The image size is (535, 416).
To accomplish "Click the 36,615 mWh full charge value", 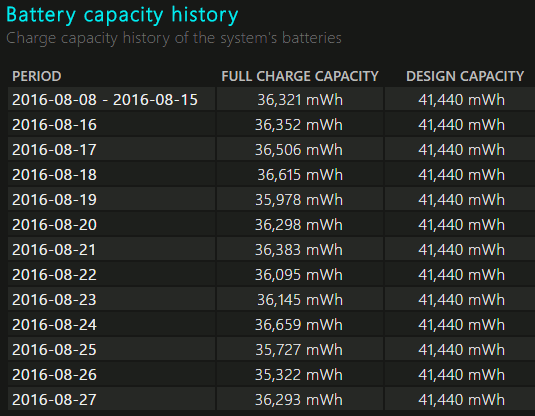I will pyautogui.click(x=300, y=174).
